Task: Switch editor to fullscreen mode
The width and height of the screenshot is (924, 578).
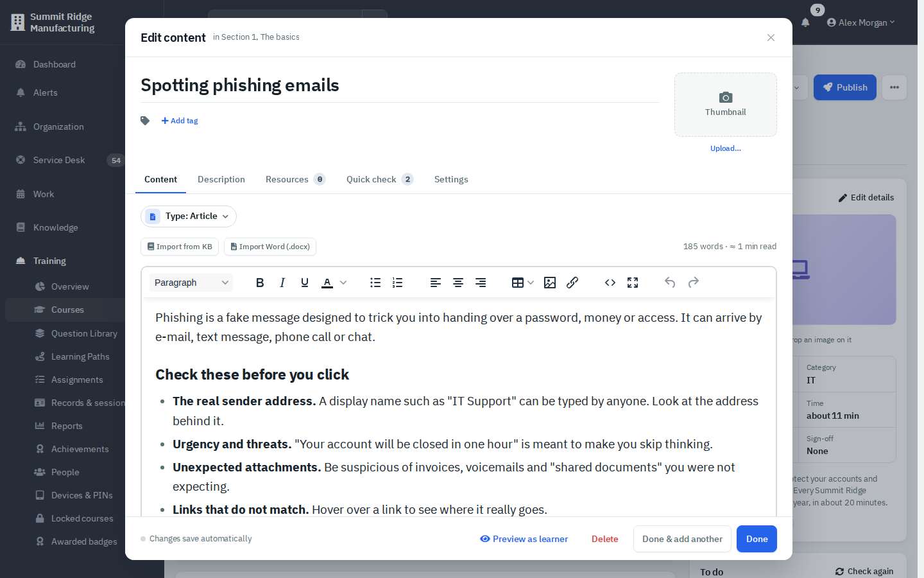Action: pyautogui.click(x=633, y=283)
